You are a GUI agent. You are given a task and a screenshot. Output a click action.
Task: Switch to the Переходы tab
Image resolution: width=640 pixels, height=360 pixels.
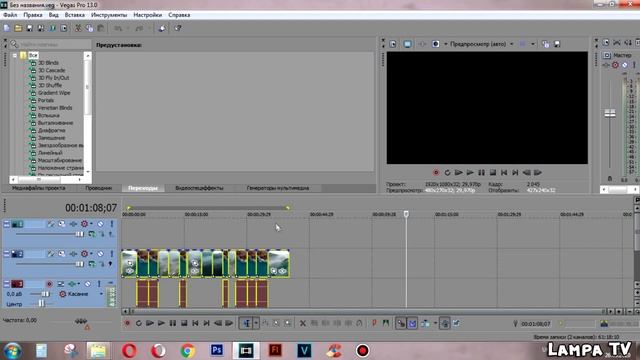[x=143, y=188]
